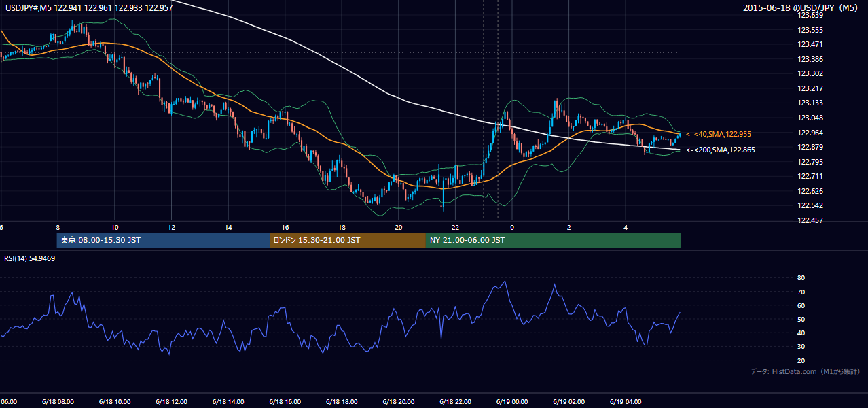The width and height of the screenshot is (868, 408).
Task: Click hour label 12 under price chart
Action: pyautogui.click(x=171, y=227)
